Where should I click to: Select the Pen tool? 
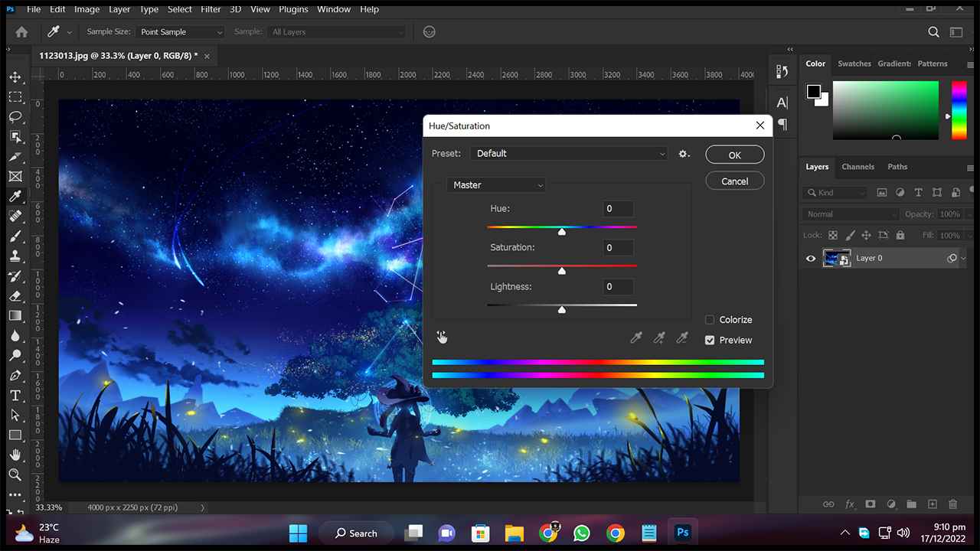click(15, 376)
